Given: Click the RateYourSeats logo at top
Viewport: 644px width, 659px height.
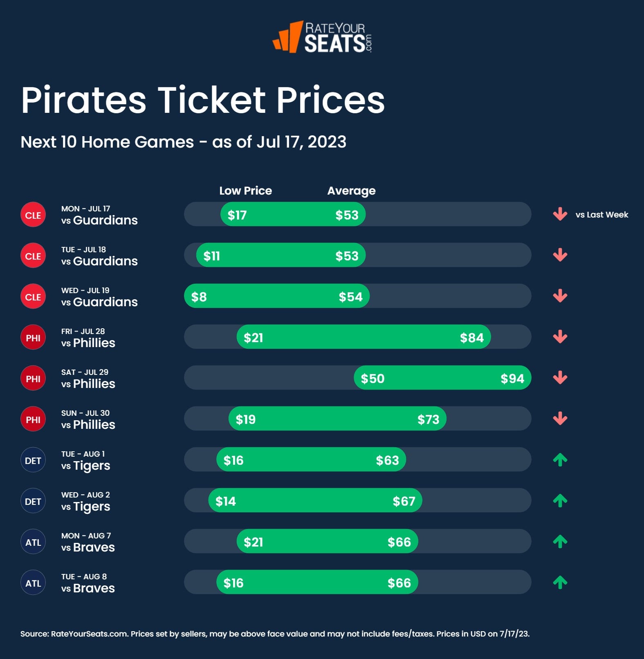Looking at the screenshot, I should 322,38.
